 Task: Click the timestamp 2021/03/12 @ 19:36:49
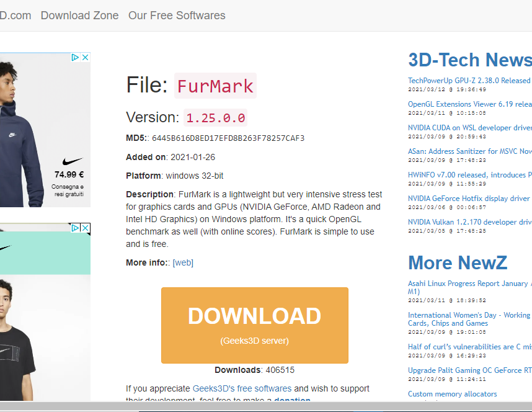click(x=447, y=89)
